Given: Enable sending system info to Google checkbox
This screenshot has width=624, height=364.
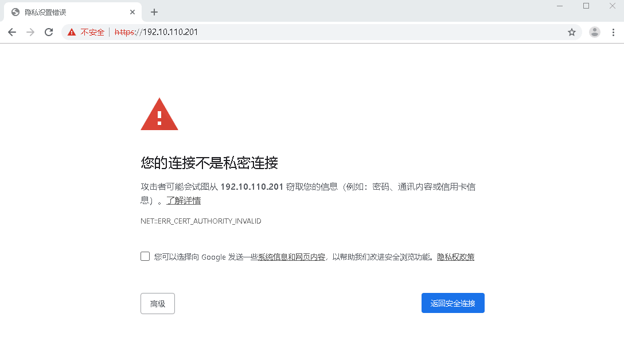Looking at the screenshot, I should (145, 256).
